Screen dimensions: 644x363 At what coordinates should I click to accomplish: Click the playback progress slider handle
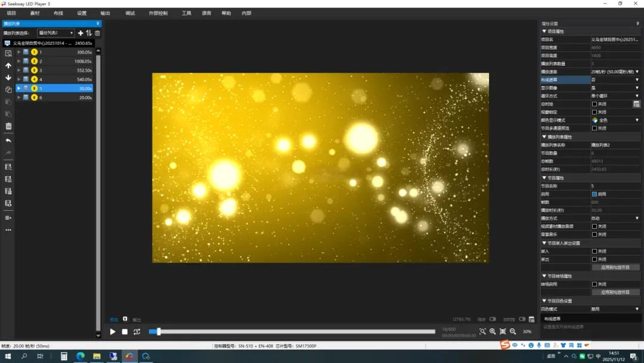point(159,332)
